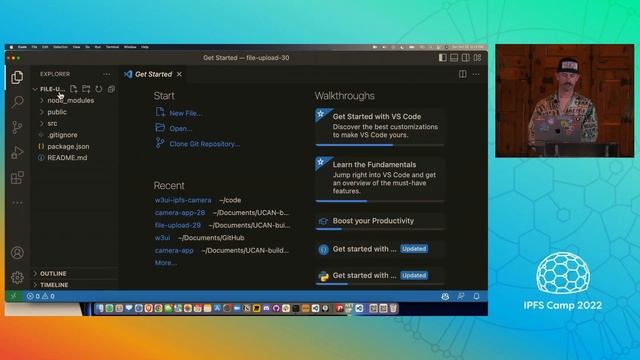This screenshot has width=640, height=360.
Task: Open the Apple menu
Action: click(x=11, y=47)
